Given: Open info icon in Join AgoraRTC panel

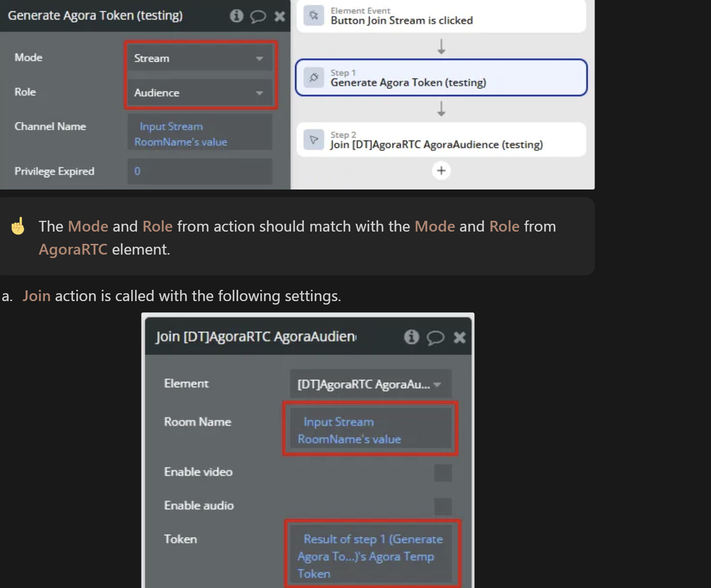Looking at the screenshot, I should pyautogui.click(x=412, y=337).
